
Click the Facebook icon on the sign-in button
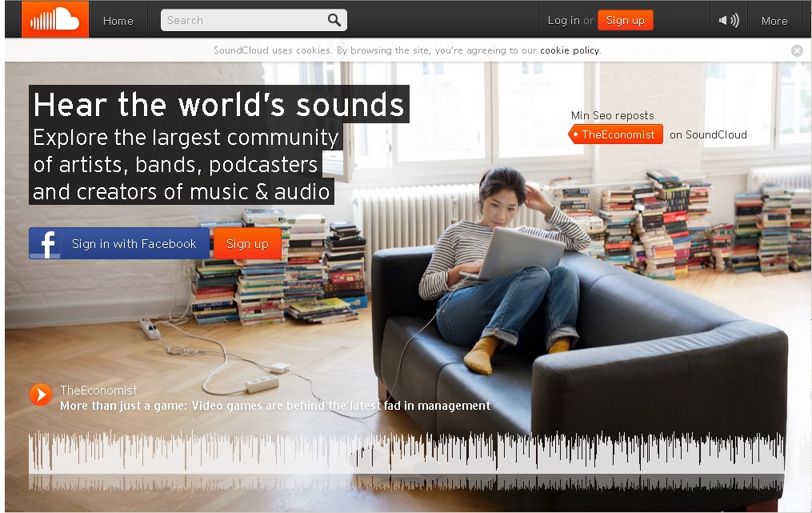(46, 243)
